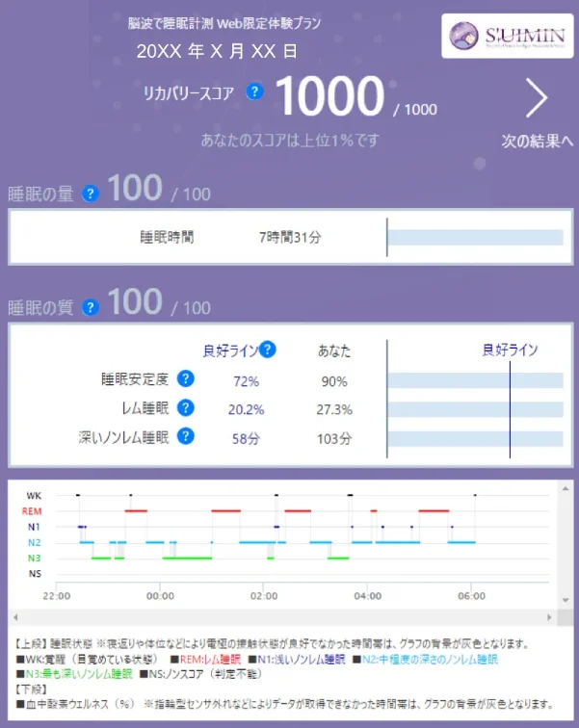Click the 20XX 年 X 月 XX 日 date
579x728 pixels.
point(217,51)
